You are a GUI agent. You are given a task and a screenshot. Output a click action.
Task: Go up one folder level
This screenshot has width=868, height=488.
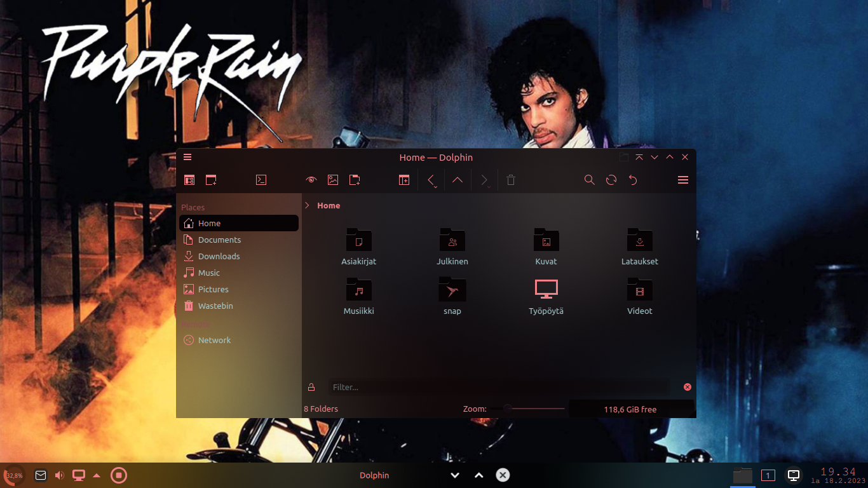[458, 180]
